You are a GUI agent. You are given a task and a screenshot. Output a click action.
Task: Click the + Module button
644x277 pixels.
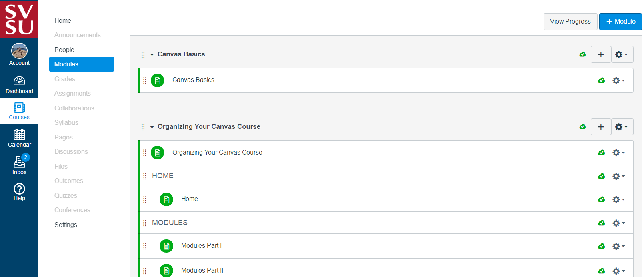(x=620, y=22)
